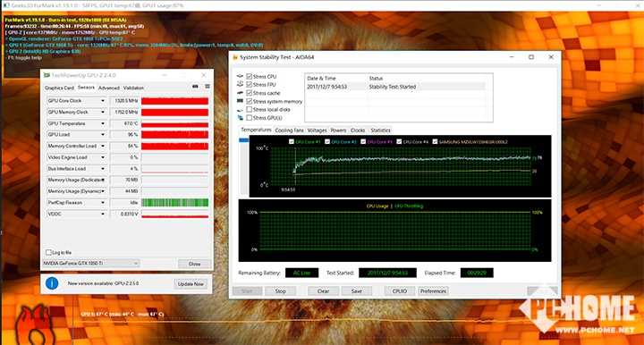This screenshot has width=644, height=345.
Task: Click the GPU-Z title bar app icon
Action: tap(47, 75)
